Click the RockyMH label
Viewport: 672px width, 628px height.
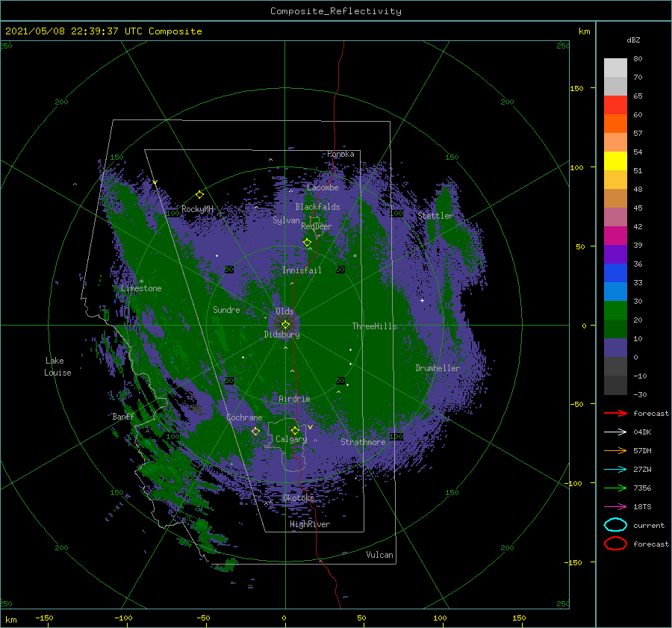click(x=196, y=209)
